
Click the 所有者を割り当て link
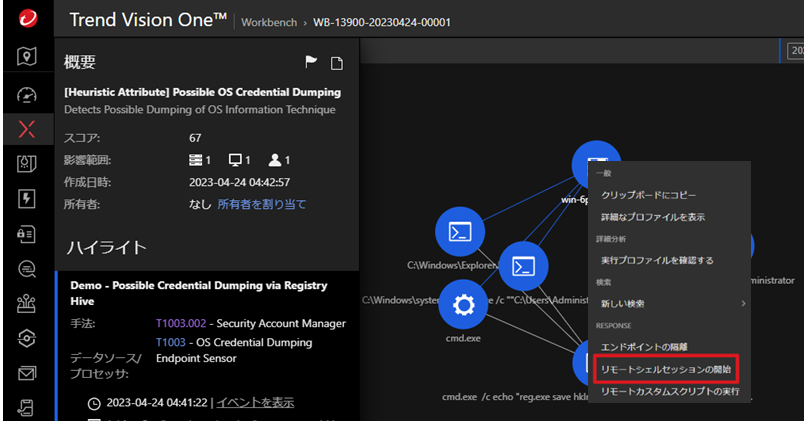click(262, 204)
